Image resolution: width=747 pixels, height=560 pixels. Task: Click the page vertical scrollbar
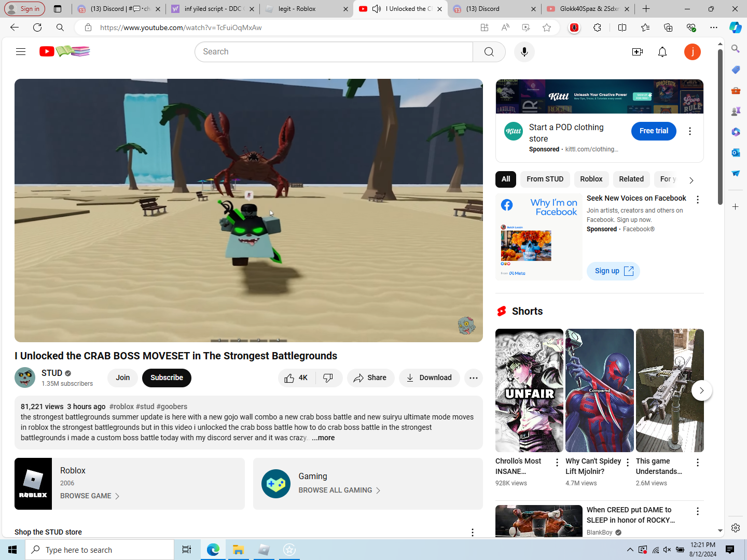[720, 127]
